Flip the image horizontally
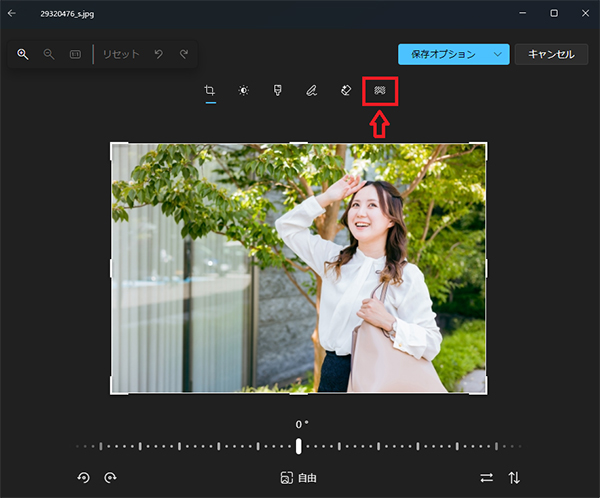 tap(487, 478)
